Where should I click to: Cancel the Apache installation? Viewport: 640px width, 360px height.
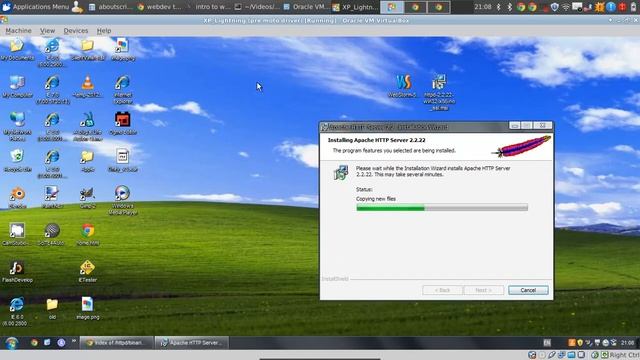(528, 290)
